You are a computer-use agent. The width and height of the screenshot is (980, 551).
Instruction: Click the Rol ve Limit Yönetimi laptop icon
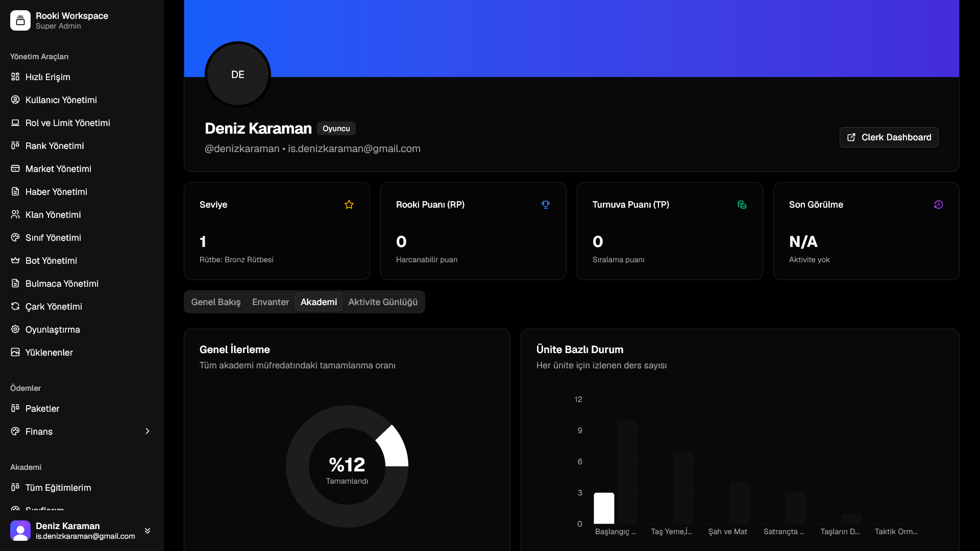point(15,122)
